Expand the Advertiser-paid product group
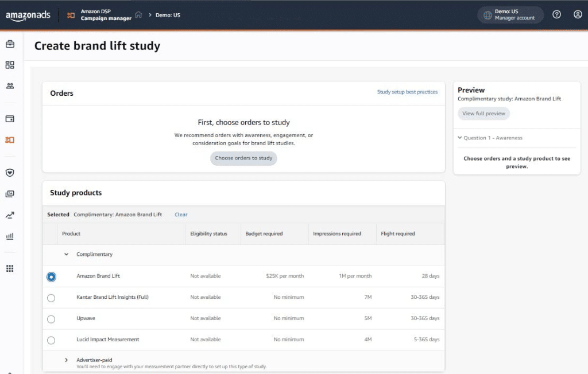 click(67, 360)
